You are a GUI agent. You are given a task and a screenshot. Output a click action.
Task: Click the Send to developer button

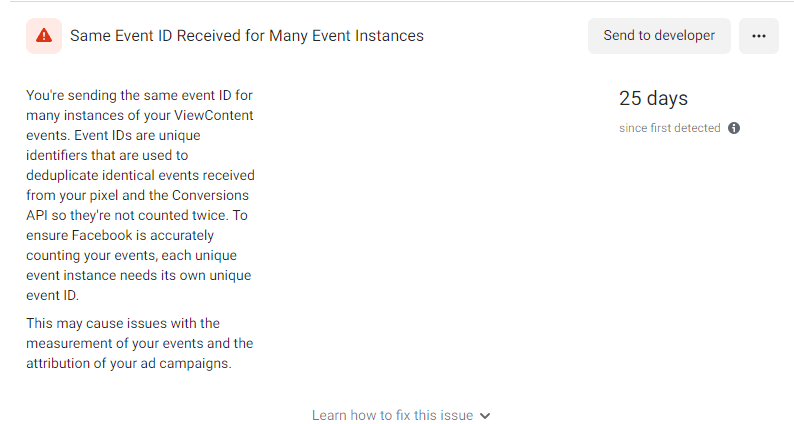pyautogui.click(x=659, y=36)
